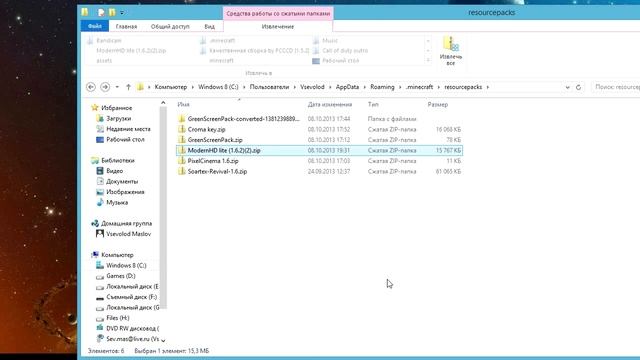Image resolution: width=640 pixels, height=360 pixels.
Task: Sort by the Тип column header
Action: (373, 104)
